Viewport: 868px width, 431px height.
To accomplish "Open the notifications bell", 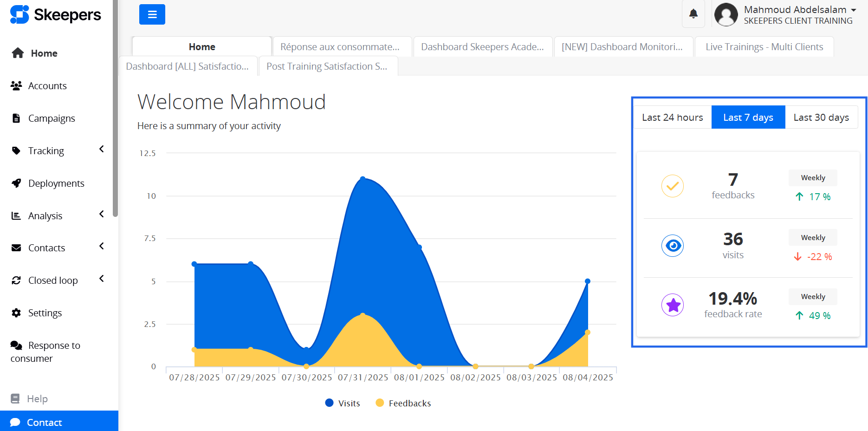I will pos(693,14).
